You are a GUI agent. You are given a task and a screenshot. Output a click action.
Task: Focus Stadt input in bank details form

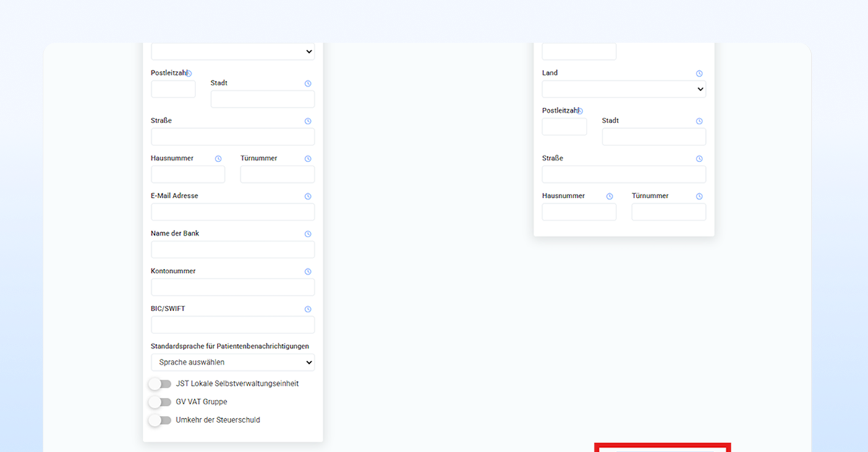pos(263,99)
